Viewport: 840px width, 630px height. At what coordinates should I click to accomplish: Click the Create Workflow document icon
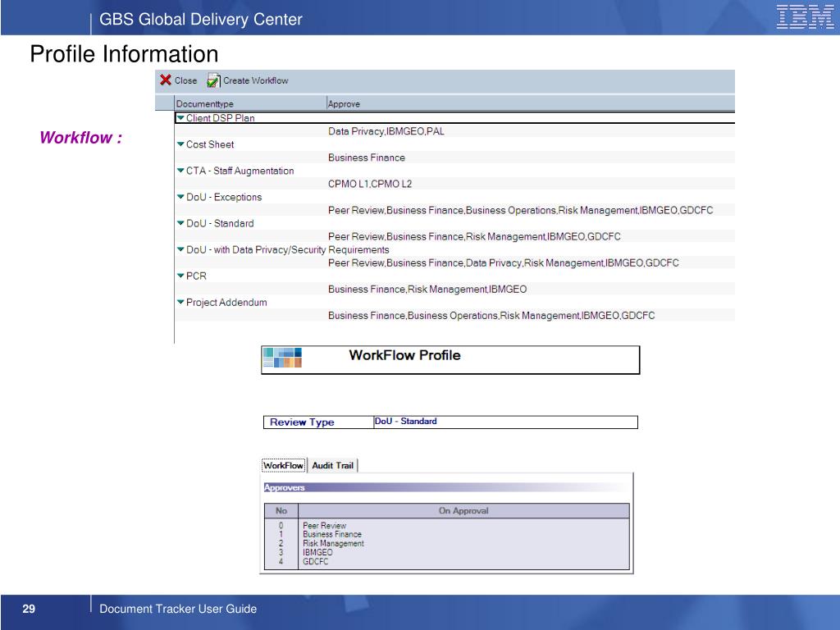(x=213, y=80)
